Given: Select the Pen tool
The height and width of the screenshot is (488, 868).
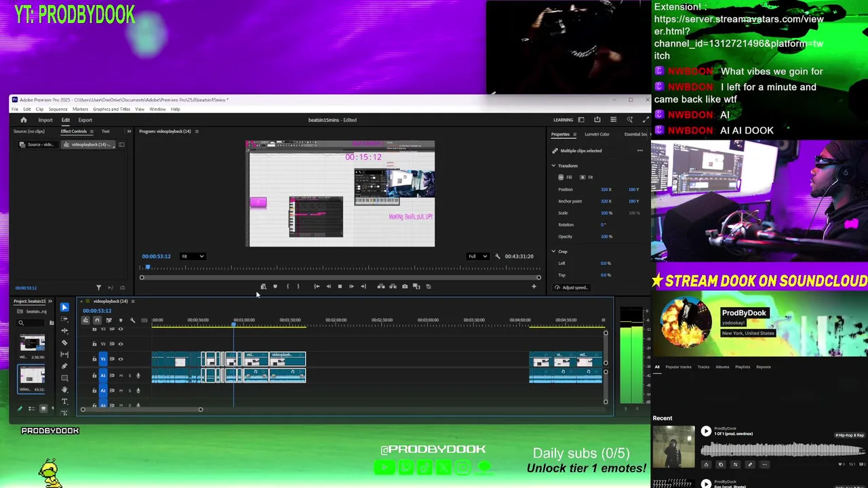Looking at the screenshot, I should 64,366.
